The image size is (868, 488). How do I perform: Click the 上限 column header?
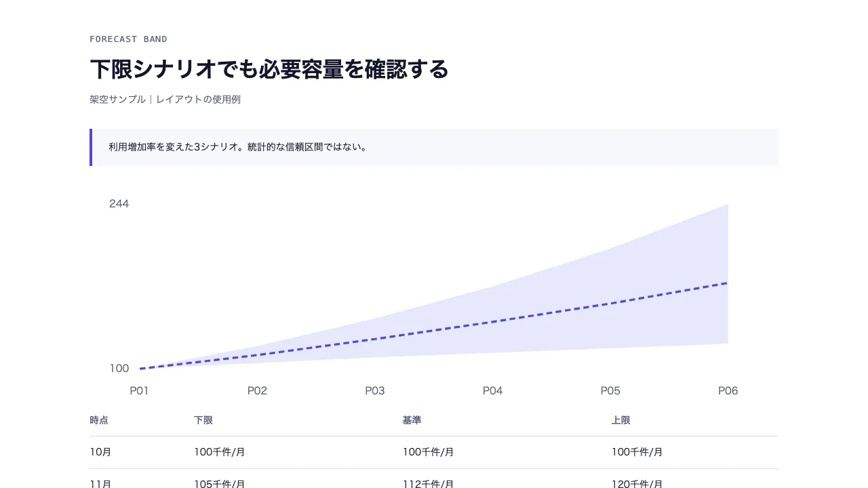point(620,420)
